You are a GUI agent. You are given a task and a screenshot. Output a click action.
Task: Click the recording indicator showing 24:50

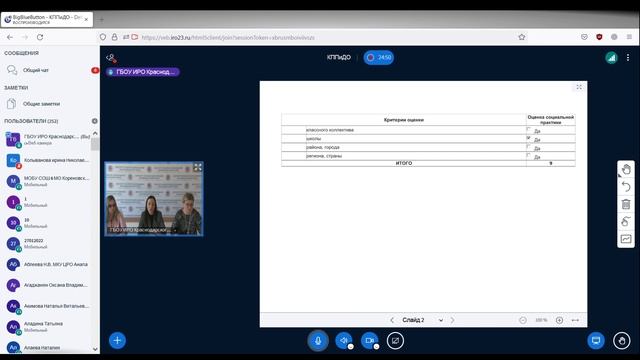pyautogui.click(x=378, y=58)
